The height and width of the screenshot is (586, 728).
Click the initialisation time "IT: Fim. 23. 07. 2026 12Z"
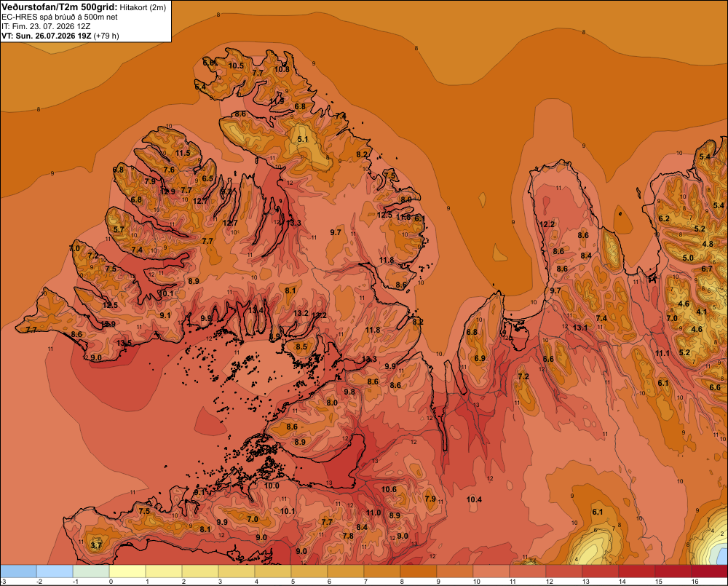pos(46,26)
